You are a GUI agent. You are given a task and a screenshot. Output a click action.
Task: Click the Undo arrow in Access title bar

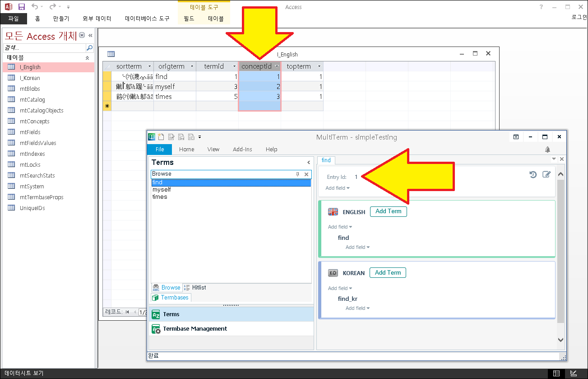(35, 7)
